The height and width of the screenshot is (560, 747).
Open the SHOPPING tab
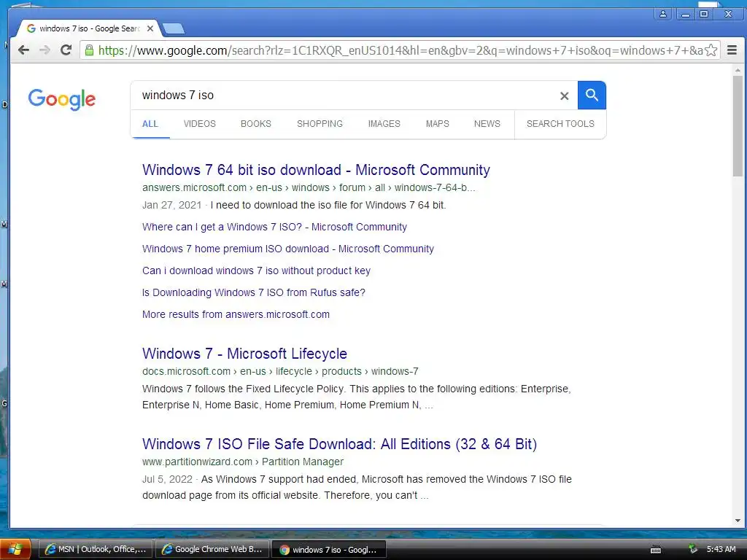point(320,124)
